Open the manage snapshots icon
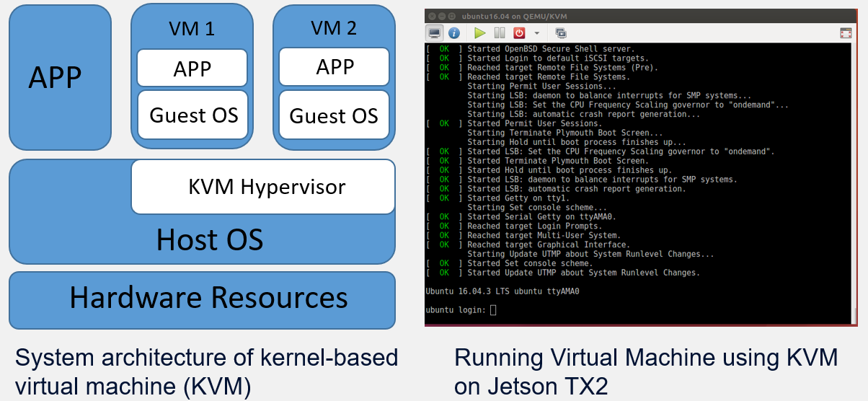868x401 pixels. [x=561, y=33]
